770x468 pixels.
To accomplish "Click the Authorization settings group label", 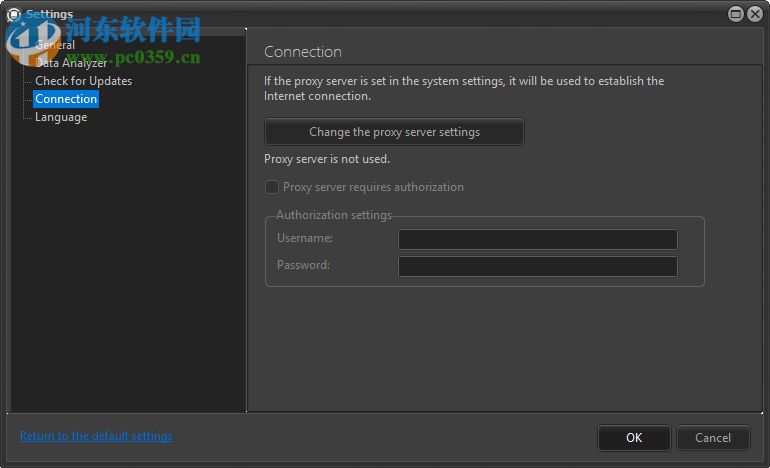I will [x=333, y=215].
